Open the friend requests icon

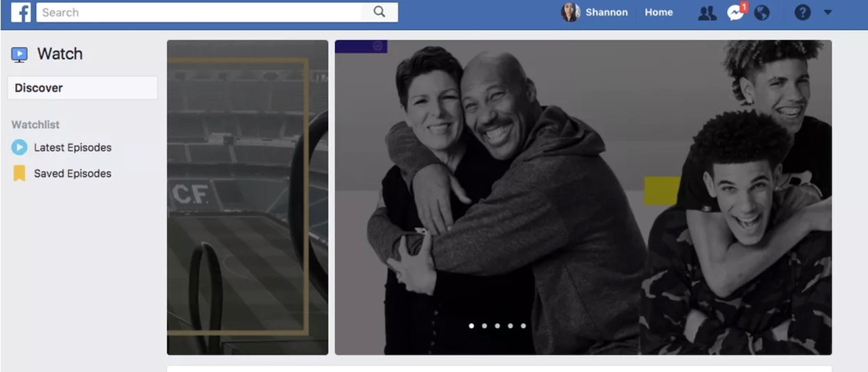coord(707,12)
